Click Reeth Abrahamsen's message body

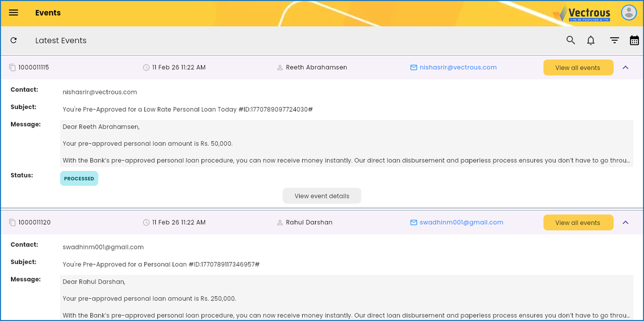[346, 143]
